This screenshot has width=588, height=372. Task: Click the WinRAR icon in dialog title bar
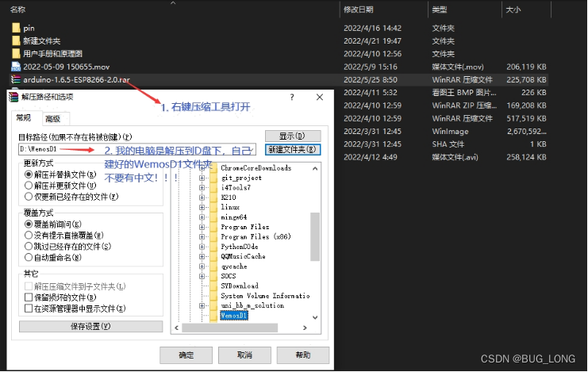[13, 97]
